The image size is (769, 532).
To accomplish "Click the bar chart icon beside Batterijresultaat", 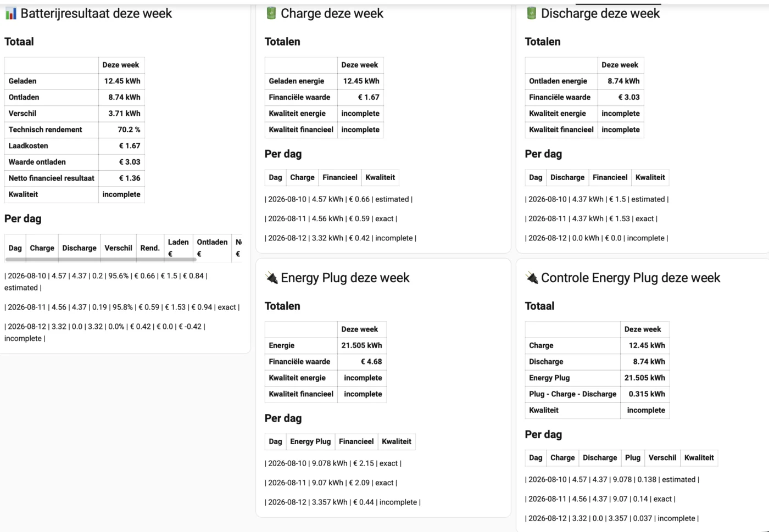I will tap(11, 14).
